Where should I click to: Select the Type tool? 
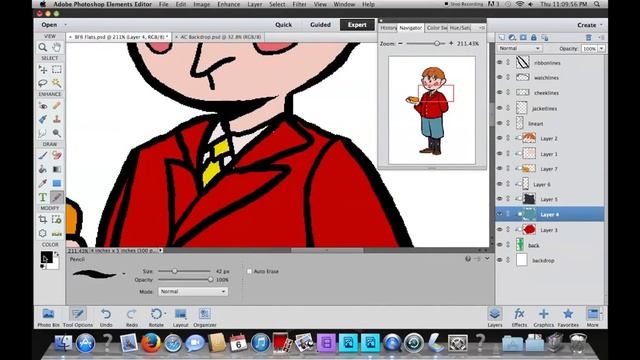point(42,197)
